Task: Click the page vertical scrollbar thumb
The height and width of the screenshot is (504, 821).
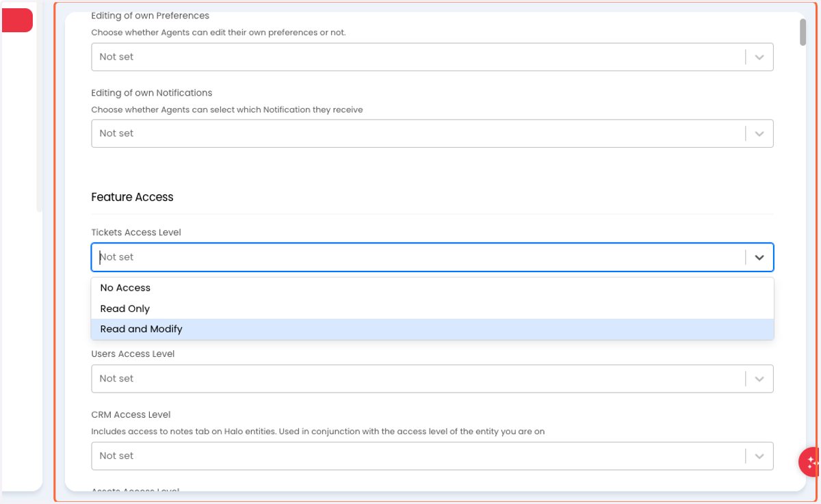Action: 803,32
